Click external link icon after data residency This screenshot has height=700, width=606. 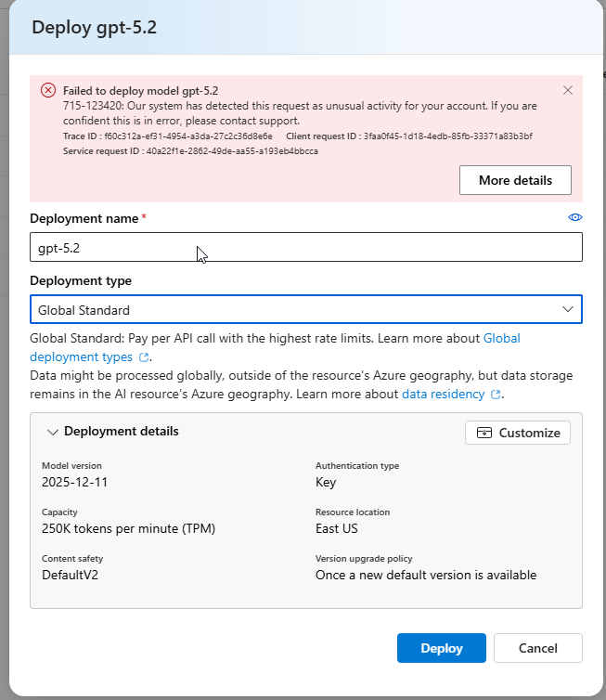(495, 395)
